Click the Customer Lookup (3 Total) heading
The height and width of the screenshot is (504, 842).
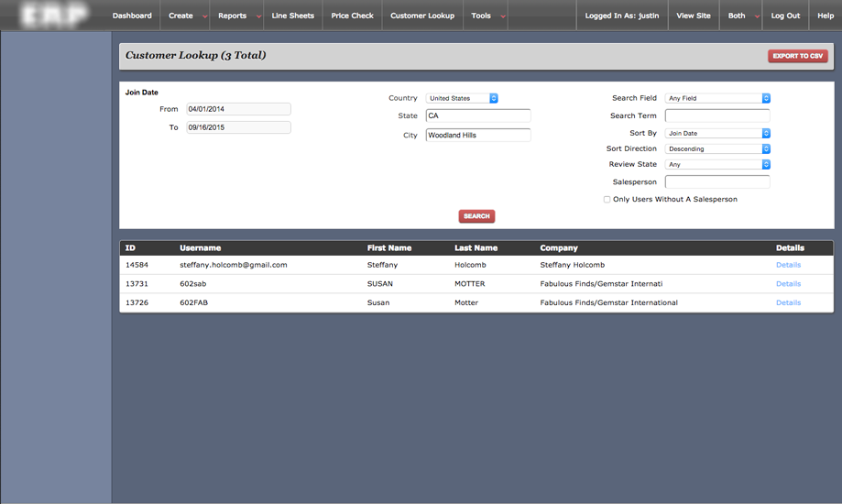195,55
